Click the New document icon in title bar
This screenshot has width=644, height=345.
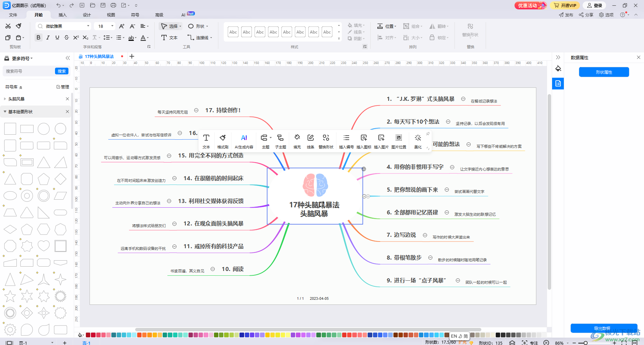[x=82, y=5]
